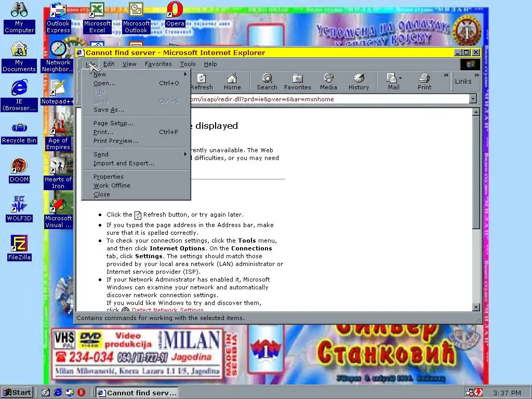Click the page scrollbar down arrow
The image size is (532, 399).
[476, 307]
